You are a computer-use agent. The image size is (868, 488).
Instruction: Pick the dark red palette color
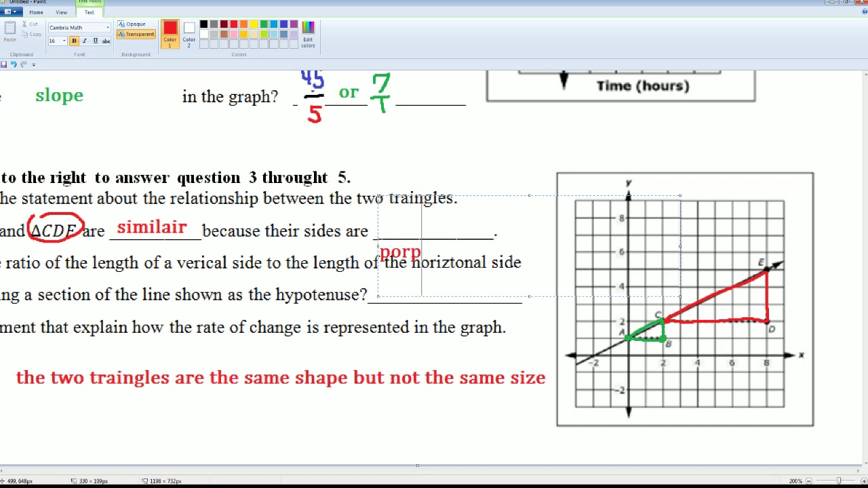tap(224, 24)
